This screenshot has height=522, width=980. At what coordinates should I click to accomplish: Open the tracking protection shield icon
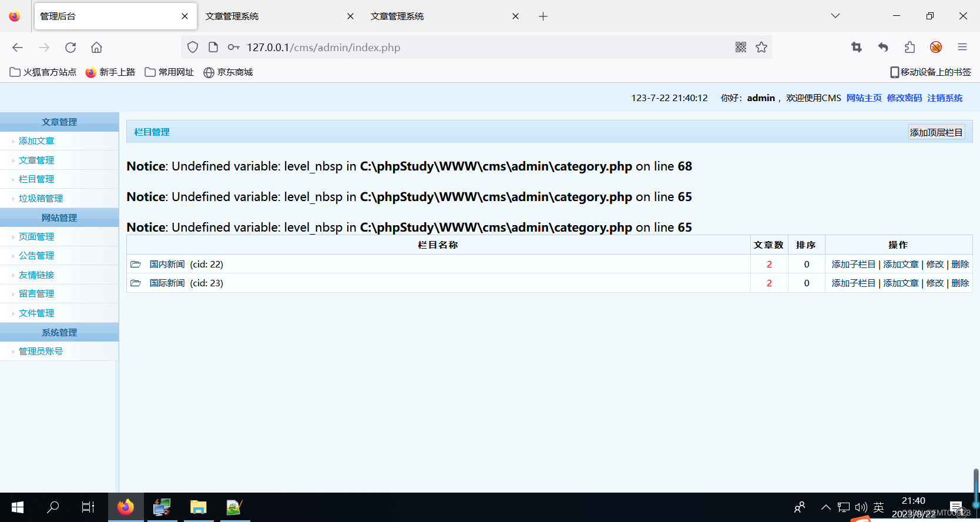[193, 48]
